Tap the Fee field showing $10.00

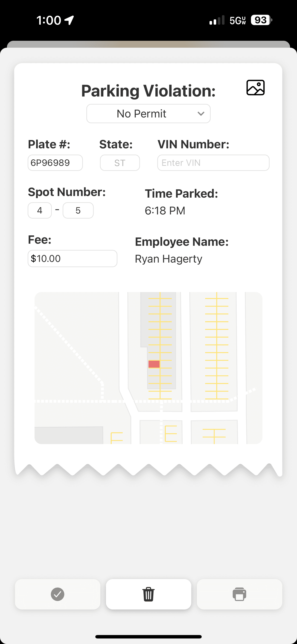coord(72,258)
